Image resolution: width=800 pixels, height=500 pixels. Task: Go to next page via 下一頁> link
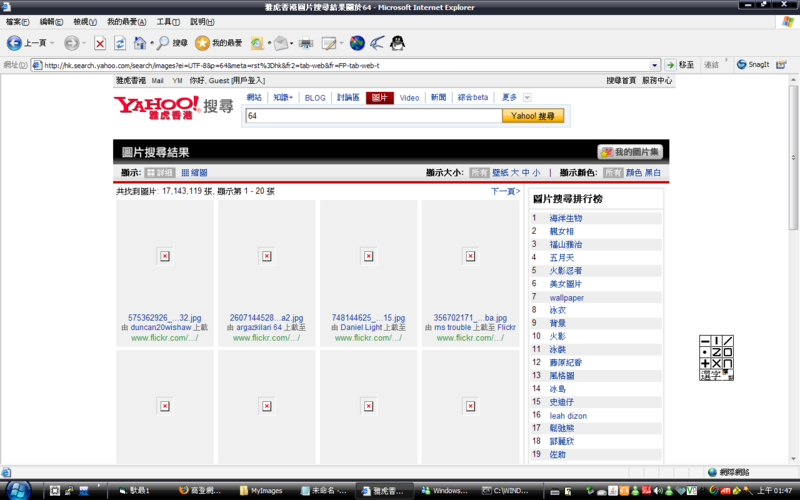pos(505,191)
